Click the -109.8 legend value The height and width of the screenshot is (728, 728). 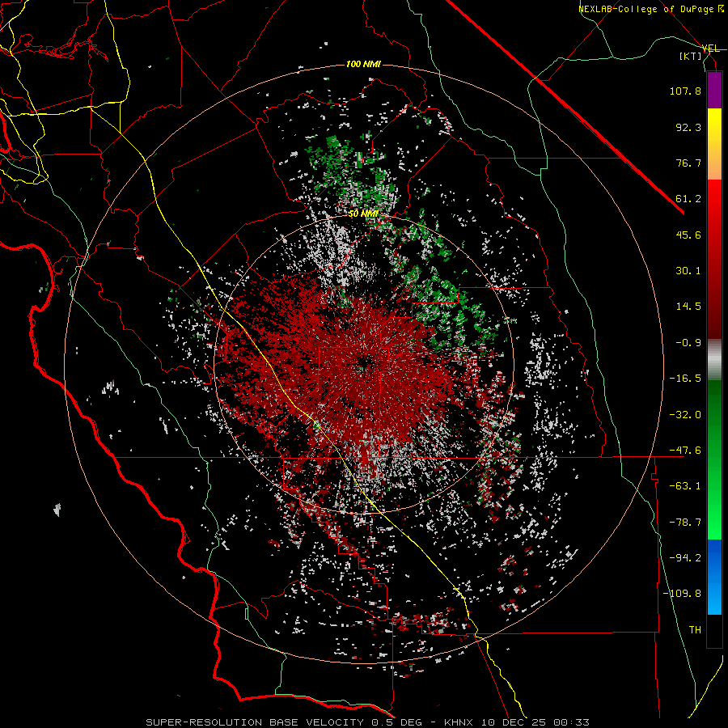pos(683,594)
